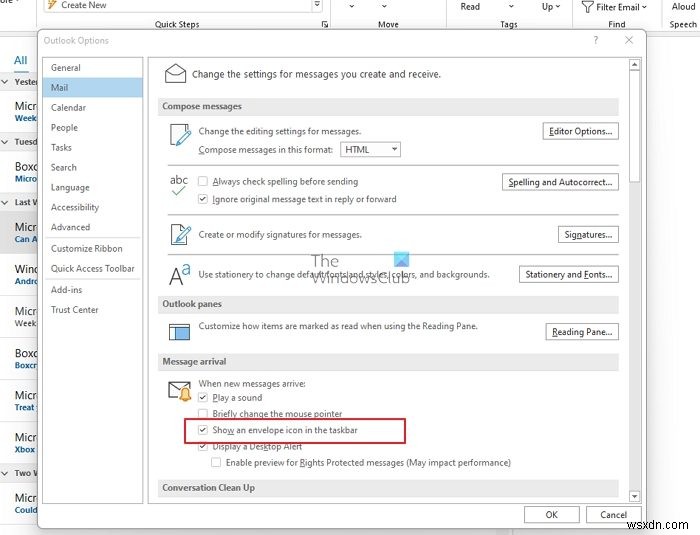Enable Always check spelling before sending
Screen dimensions: 700x535
[203, 181]
